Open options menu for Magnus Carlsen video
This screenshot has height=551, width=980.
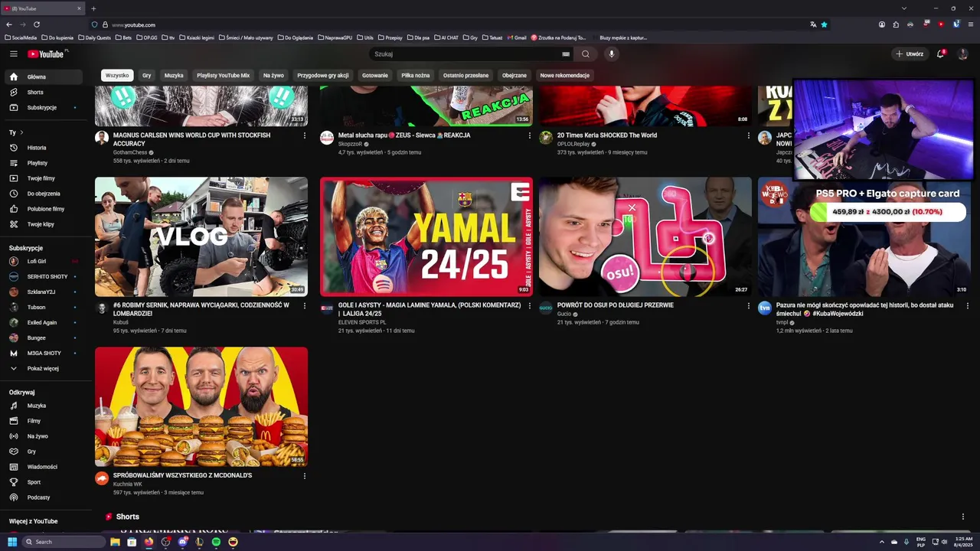click(304, 135)
